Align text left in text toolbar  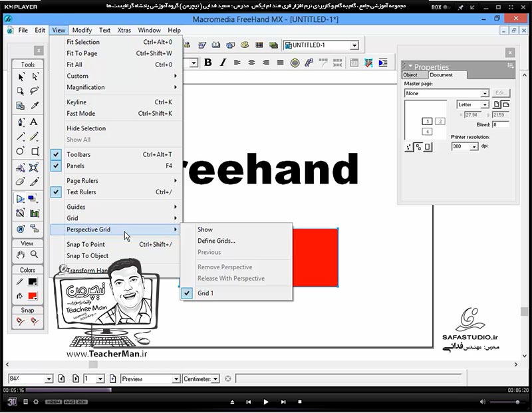click(x=237, y=63)
